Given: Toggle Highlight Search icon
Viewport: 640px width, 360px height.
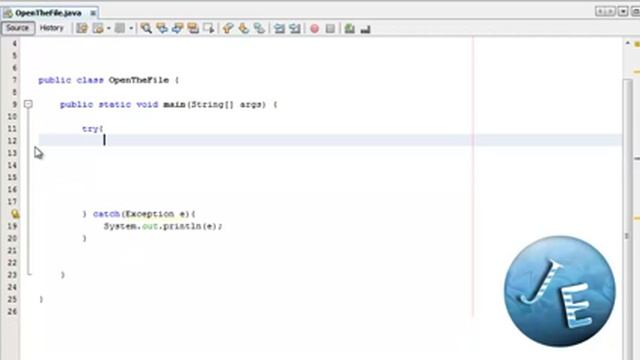Looking at the screenshot, I should 193,28.
